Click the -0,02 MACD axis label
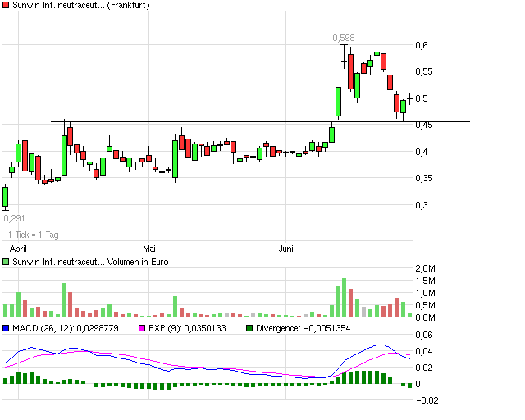This screenshot has height=420, width=525. [x=427, y=400]
